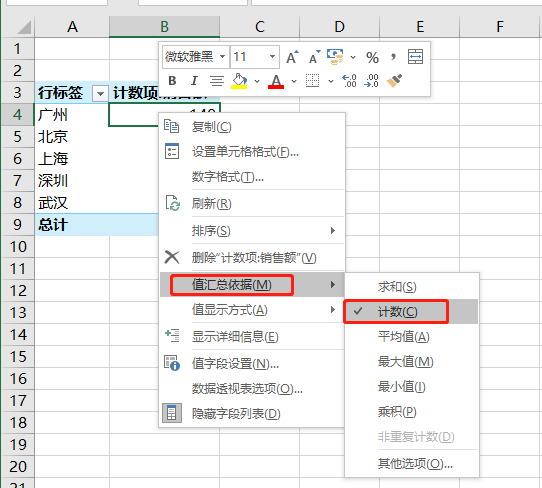Click the merge and center icon
The width and height of the screenshot is (542, 488).
415,57
